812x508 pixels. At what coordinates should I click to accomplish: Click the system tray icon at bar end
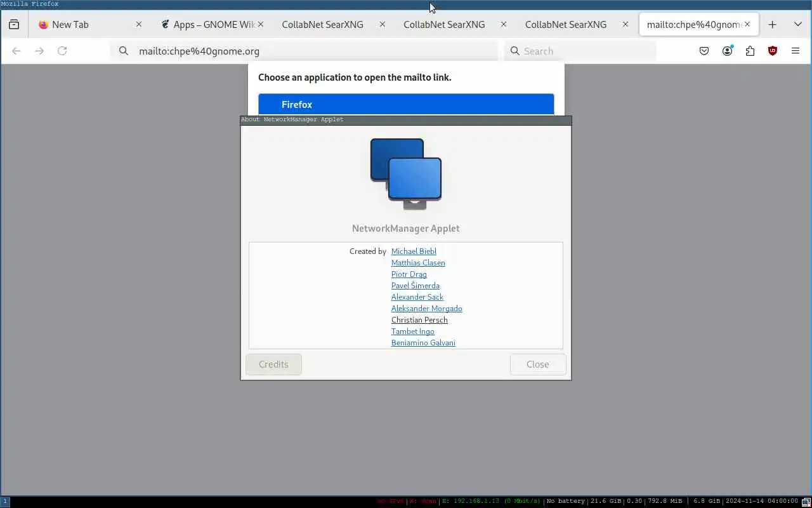tap(806, 502)
